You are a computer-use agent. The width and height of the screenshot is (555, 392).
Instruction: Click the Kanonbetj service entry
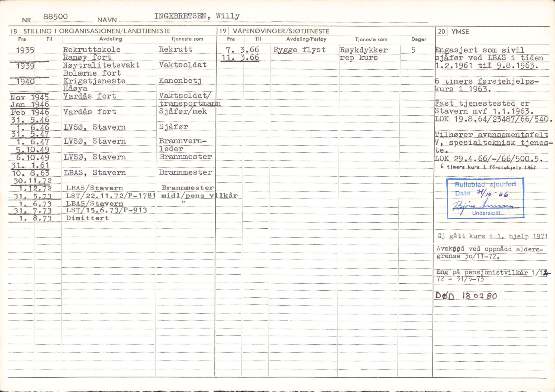click(180, 81)
